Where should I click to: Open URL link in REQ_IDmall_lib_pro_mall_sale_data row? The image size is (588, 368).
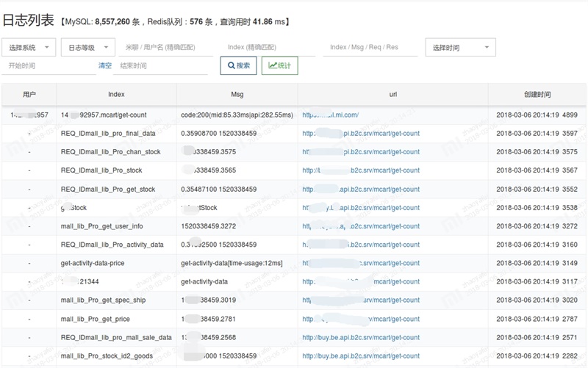[x=361, y=337]
